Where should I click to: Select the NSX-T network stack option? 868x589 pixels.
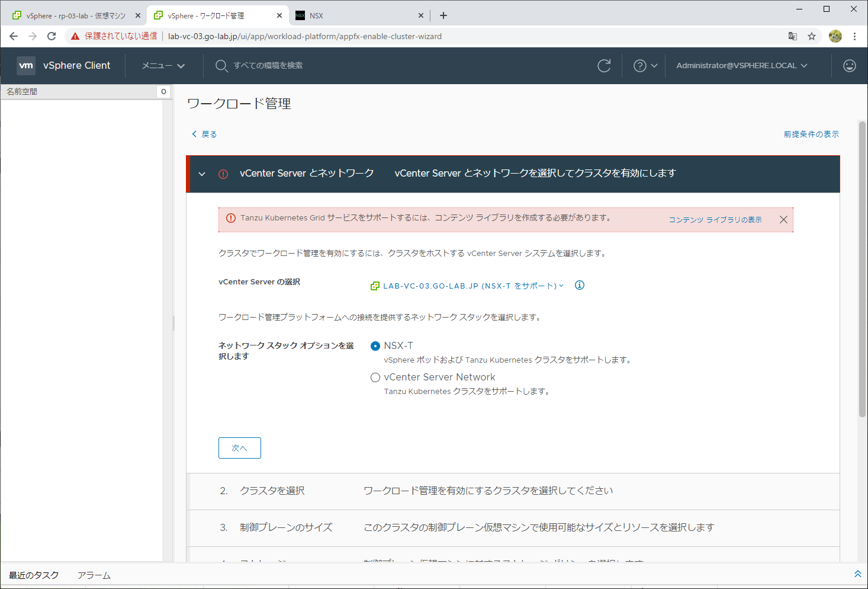[x=375, y=346]
